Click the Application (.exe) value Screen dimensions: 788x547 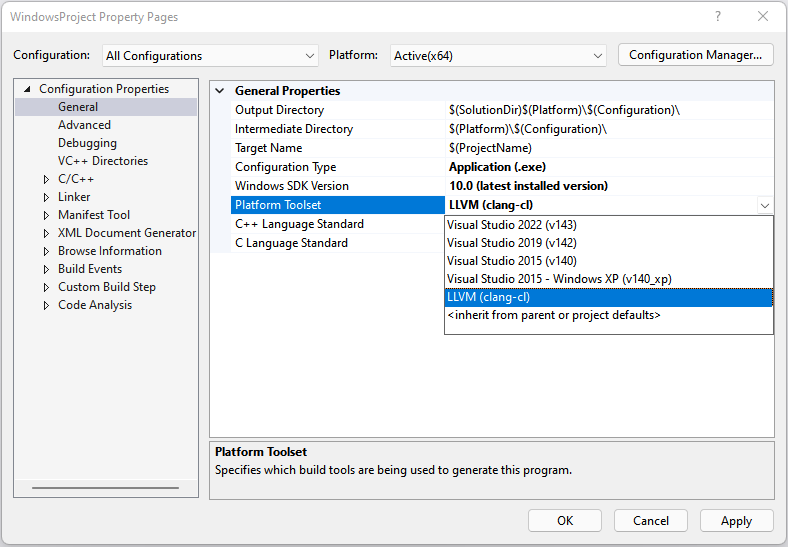497,167
